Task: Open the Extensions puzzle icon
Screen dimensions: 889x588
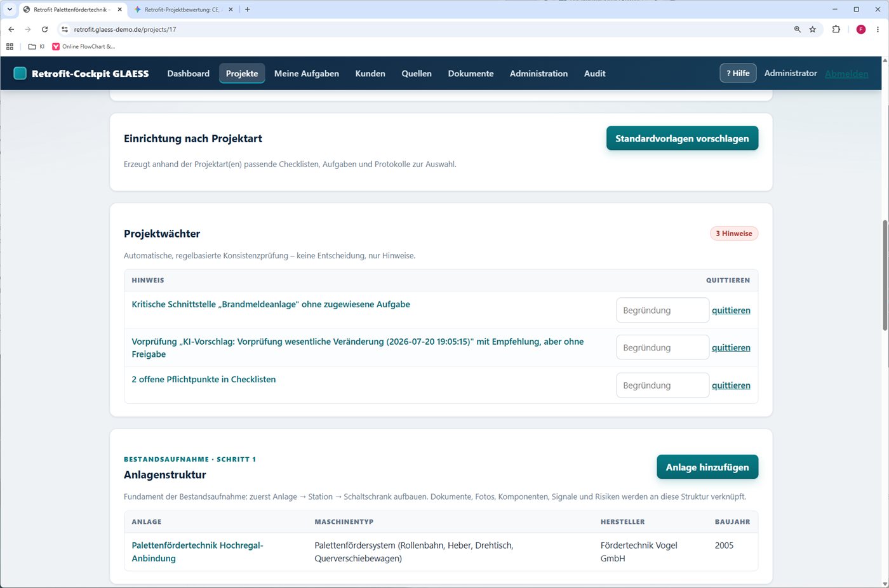Action: tap(836, 29)
